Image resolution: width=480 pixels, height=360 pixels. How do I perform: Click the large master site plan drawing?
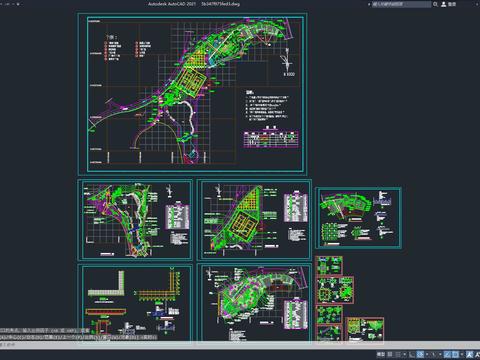(x=192, y=94)
